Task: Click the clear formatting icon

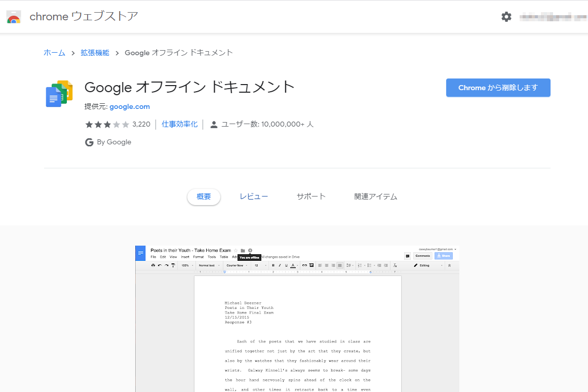Action: point(395,266)
